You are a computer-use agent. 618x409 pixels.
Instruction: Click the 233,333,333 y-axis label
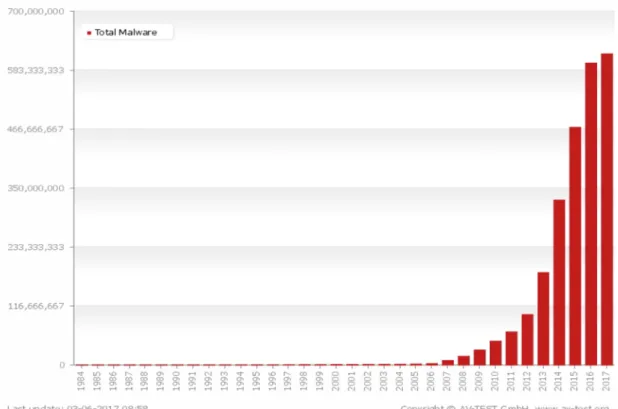36,247
